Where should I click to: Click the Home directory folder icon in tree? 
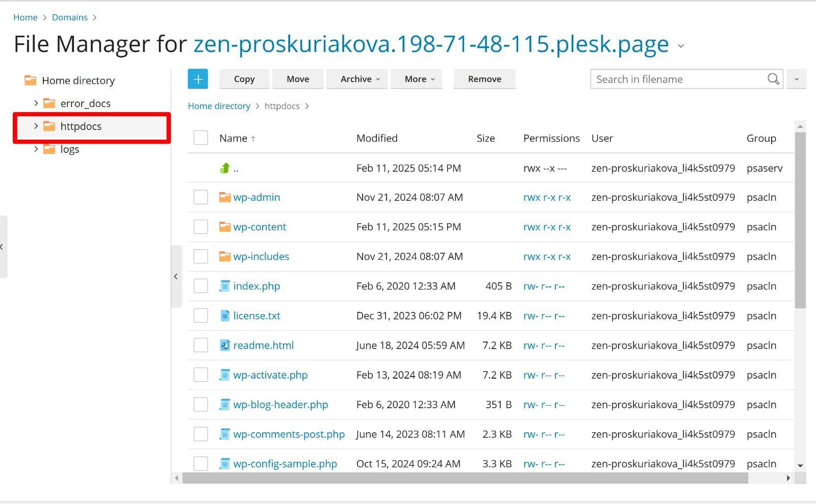pos(31,81)
